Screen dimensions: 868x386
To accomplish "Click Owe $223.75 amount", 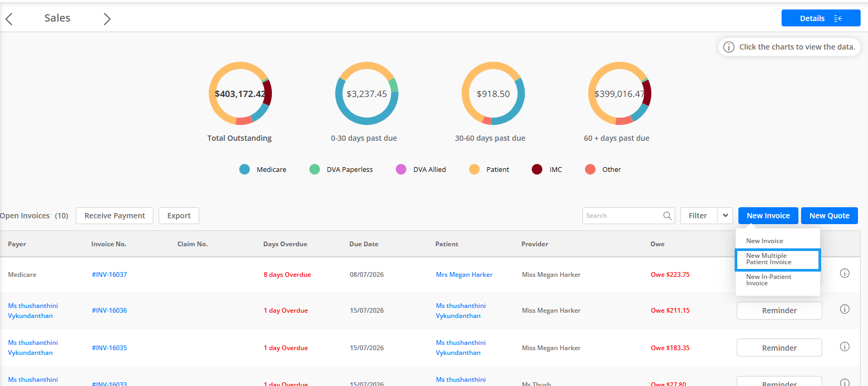I will click(670, 275).
